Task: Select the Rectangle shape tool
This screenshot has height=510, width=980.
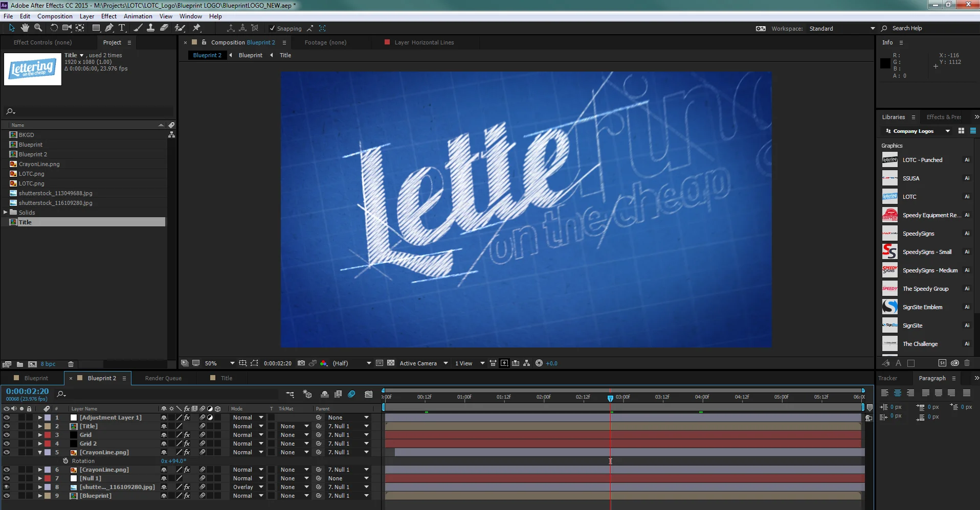Action: click(x=96, y=28)
